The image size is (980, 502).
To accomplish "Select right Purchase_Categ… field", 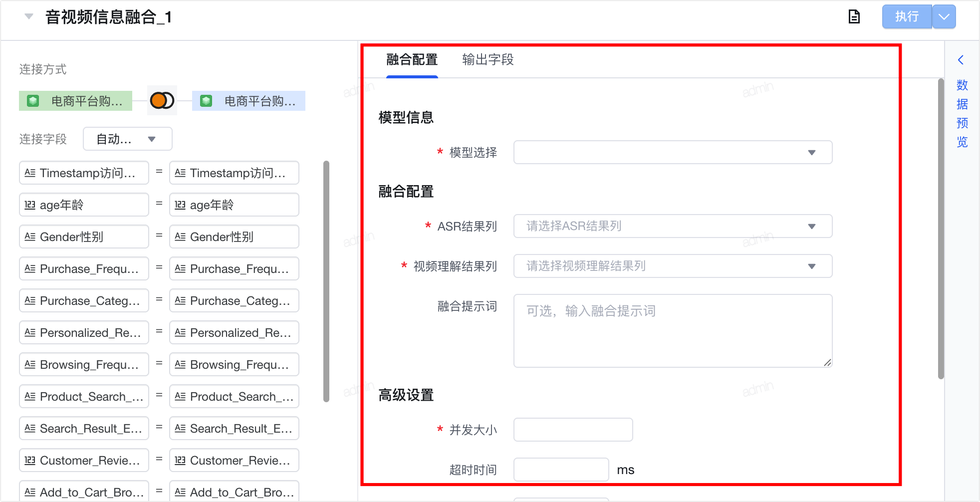I will point(234,300).
